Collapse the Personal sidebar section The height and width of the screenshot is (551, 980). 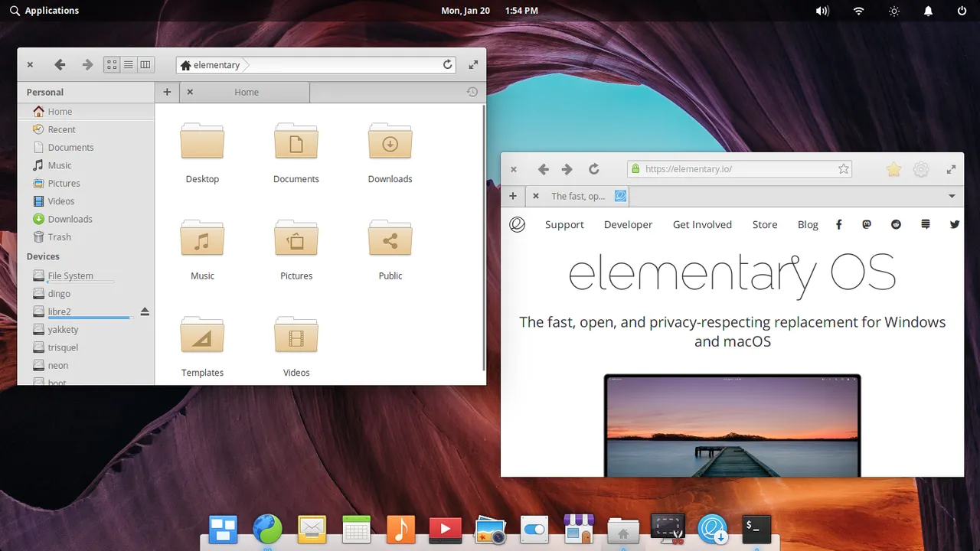(45, 92)
